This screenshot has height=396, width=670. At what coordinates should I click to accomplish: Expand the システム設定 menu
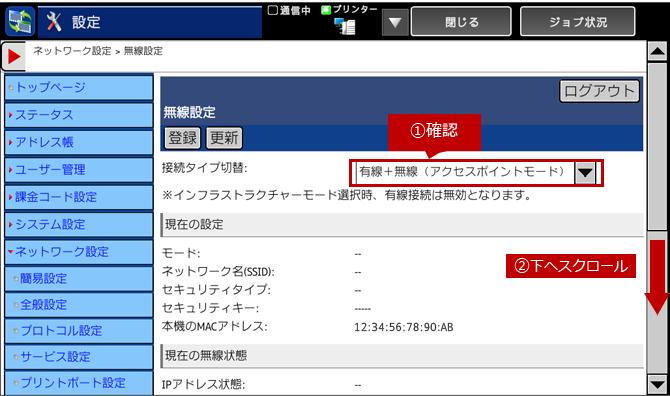click(79, 224)
